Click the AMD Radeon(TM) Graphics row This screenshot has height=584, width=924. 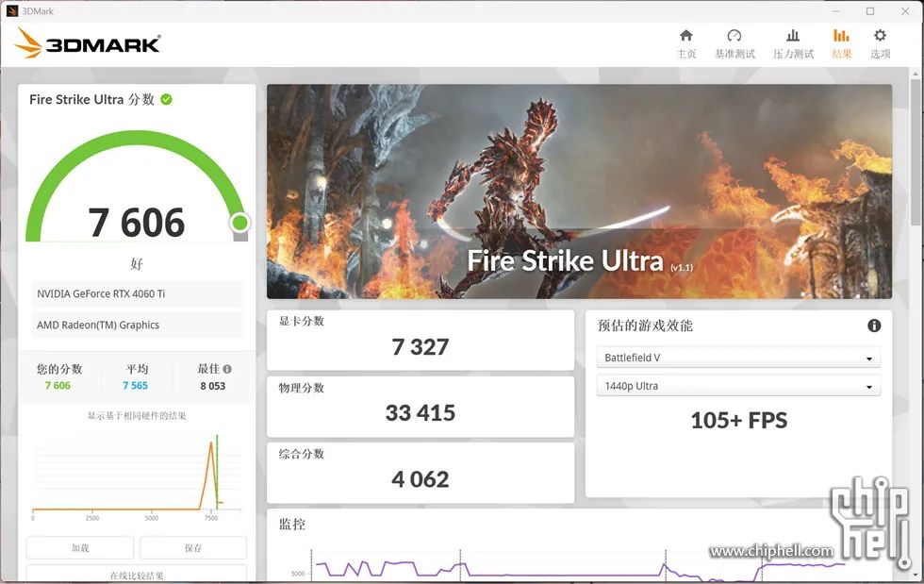[x=137, y=325]
